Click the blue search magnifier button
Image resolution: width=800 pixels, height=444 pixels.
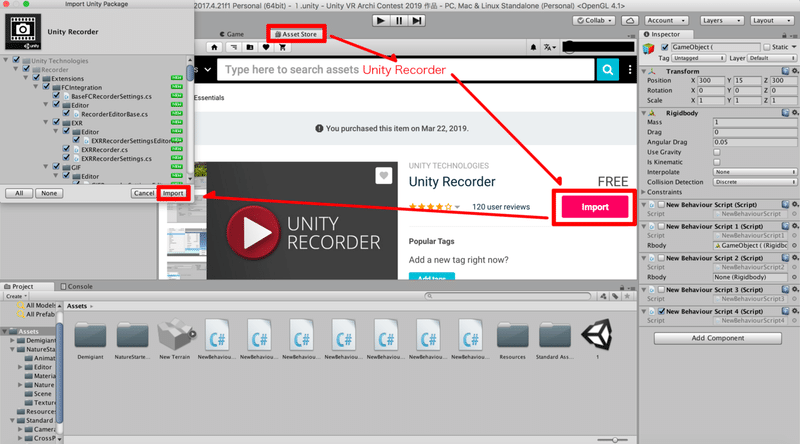click(x=608, y=69)
